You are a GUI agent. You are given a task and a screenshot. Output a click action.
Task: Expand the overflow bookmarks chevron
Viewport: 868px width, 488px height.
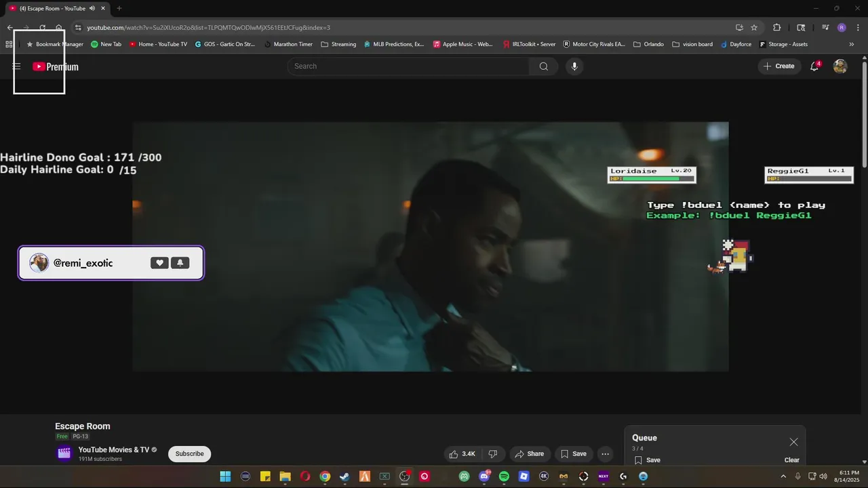(852, 44)
